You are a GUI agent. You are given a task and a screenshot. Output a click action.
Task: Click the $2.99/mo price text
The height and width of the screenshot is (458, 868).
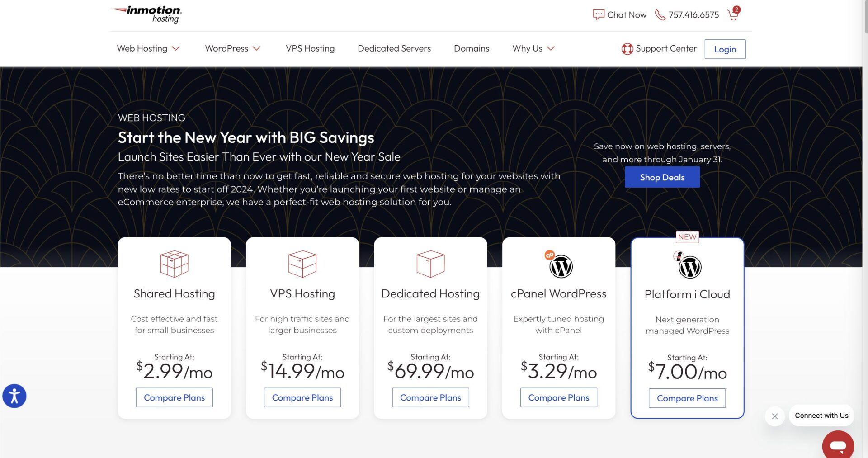[x=174, y=371]
